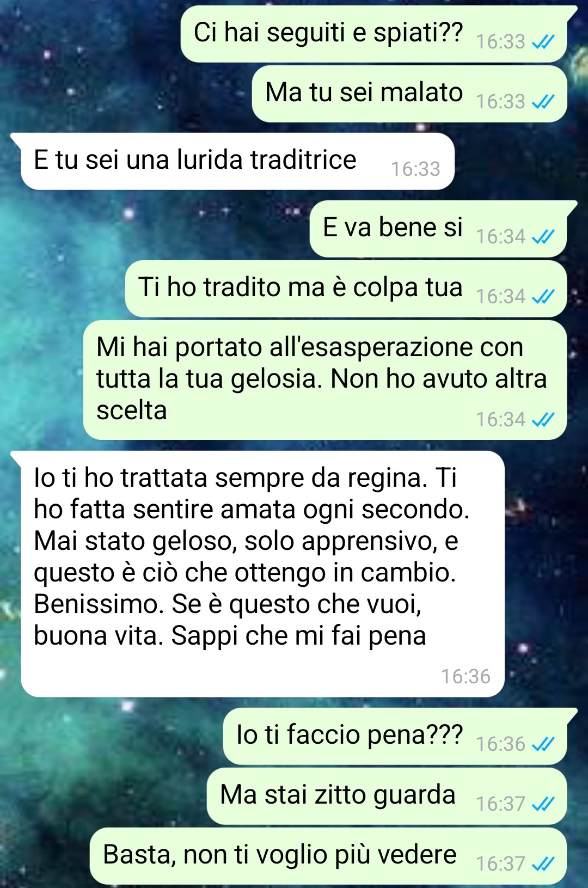This screenshot has width=588, height=888.
Task: Select the 'E tu sei una lurida traditrice' message
Action: 237,161
